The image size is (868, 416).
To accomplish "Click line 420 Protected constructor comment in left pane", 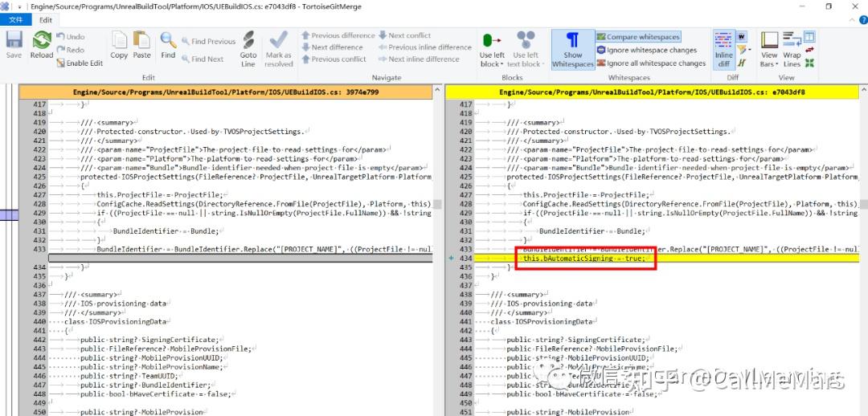I will pyautogui.click(x=194, y=132).
